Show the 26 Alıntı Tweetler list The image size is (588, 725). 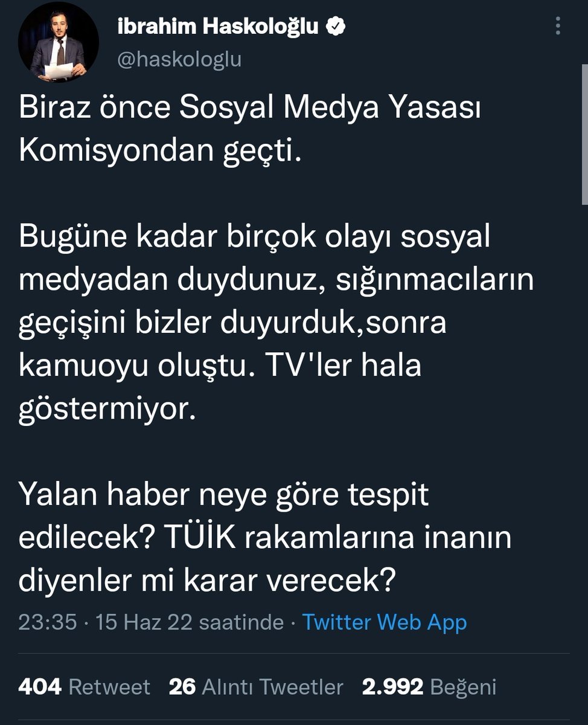tap(256, 687)
